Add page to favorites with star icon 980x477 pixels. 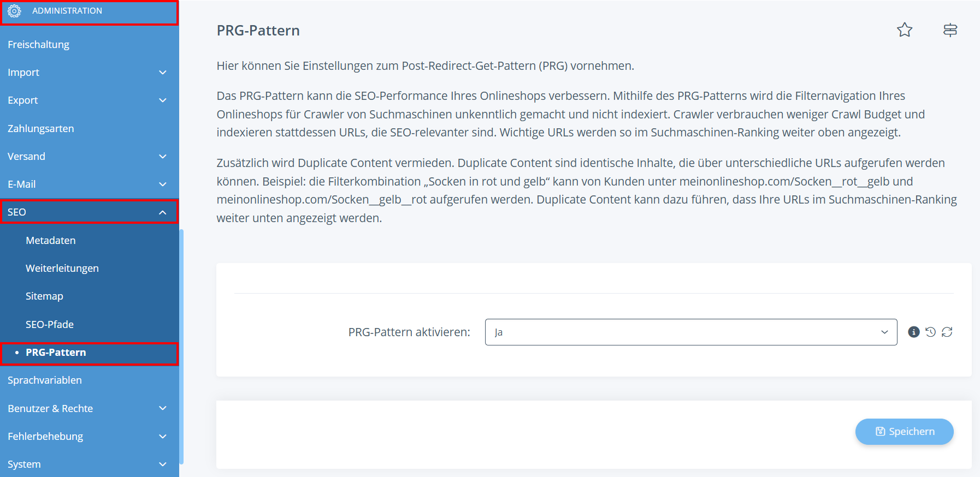(905, 30)
